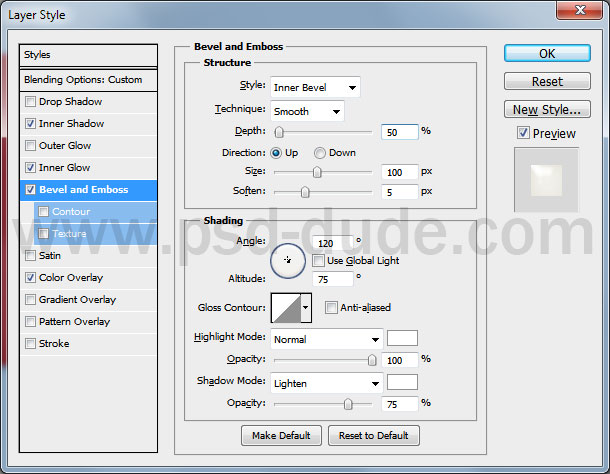The height and width of the screenshot is (474, 610).
Task: Select the Up direction radio button
Action: click(276, 153)
